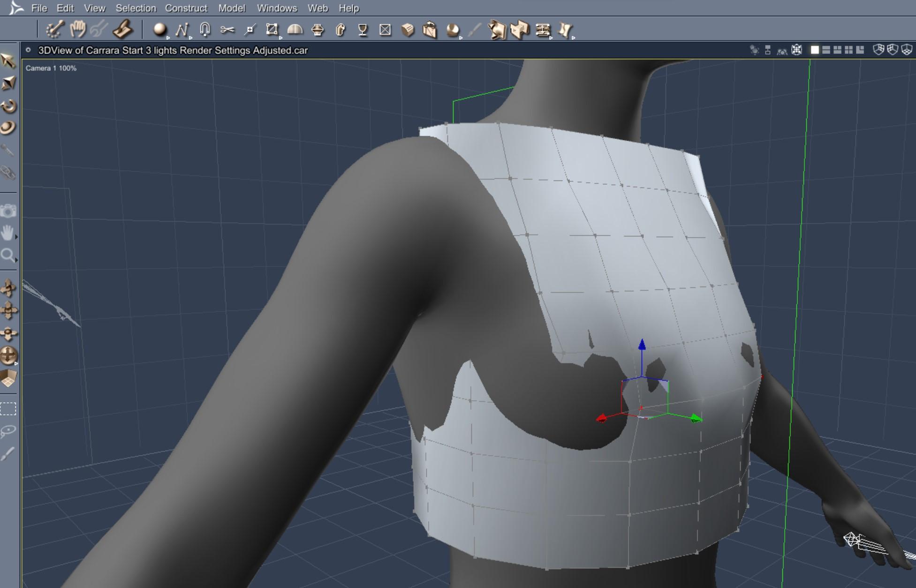Viewport: 916px width, 588px height.
Task: Click the blue Z-axis manipulator arrow
Action: click(642, 345)
